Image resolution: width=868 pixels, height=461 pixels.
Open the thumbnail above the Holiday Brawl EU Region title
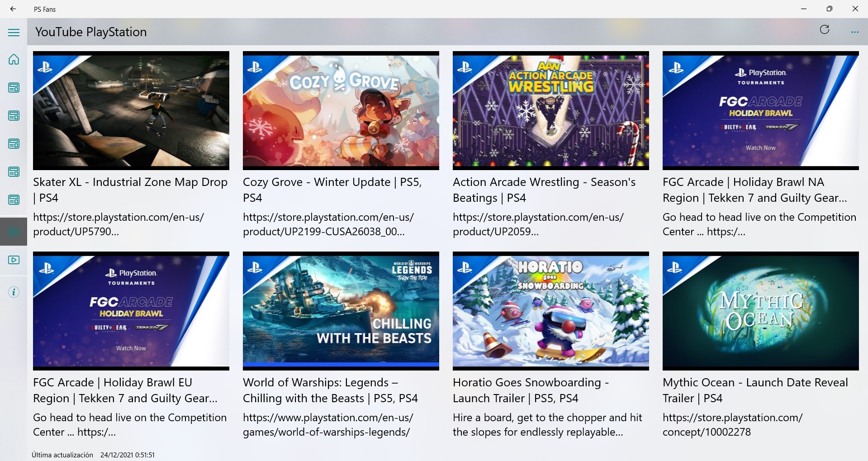(131, 311)
